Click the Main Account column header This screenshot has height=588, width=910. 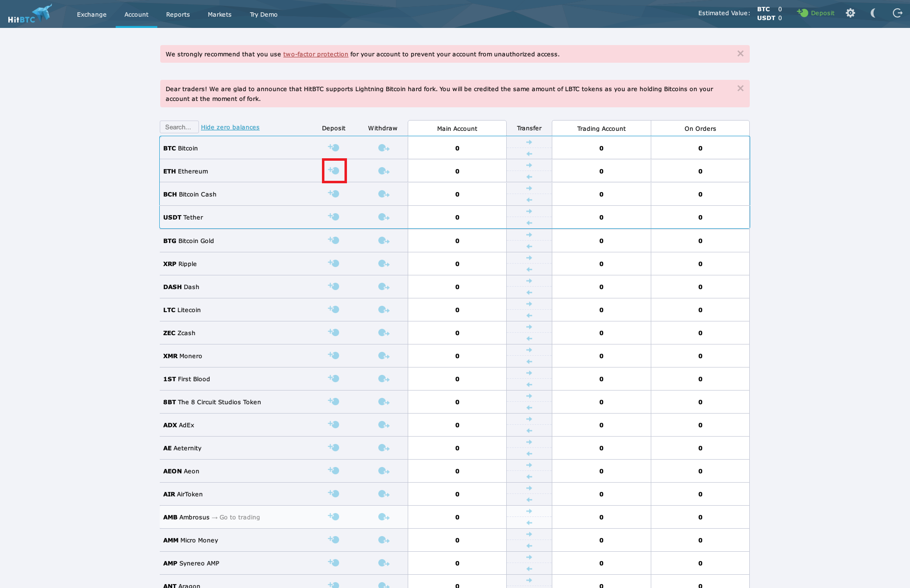coord(457,128)
